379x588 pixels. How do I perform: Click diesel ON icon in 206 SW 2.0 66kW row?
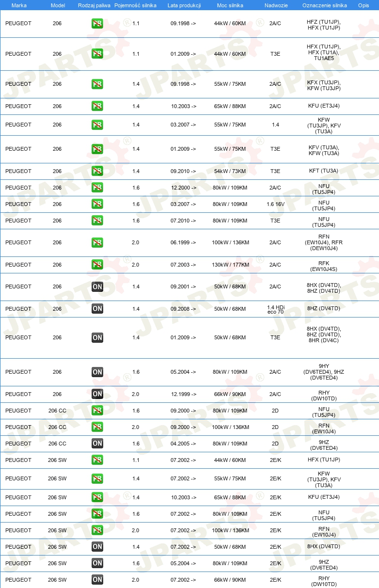(97, 580)
